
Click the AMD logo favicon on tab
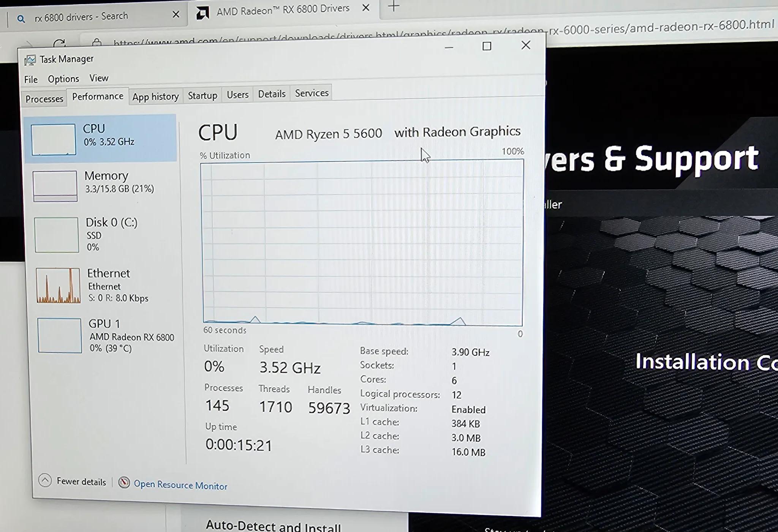click(202, 13)
